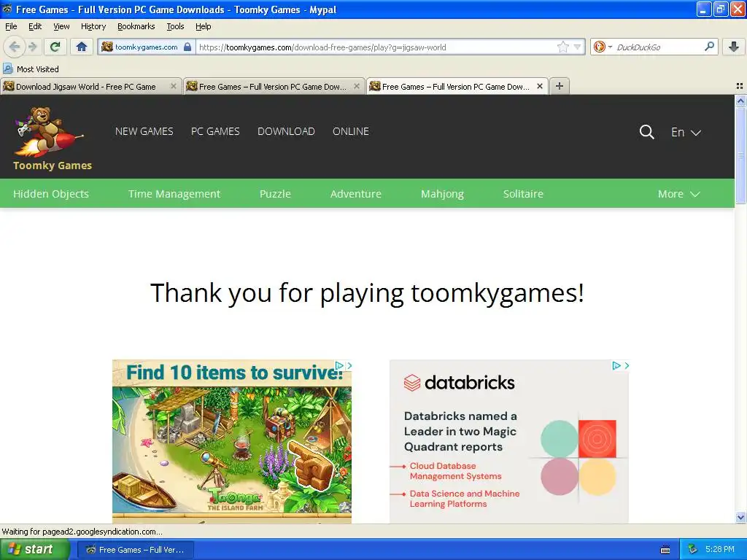Viewport: 747px width, 560px height.
Task: Open a new tab with plus button
Action: (560, 86)
